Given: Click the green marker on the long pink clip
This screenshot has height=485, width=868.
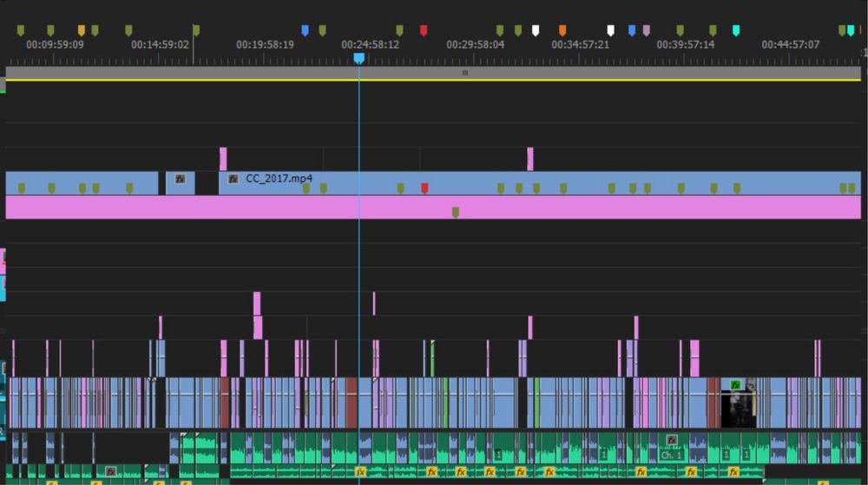Looking at the screenshot, I should 455,212.
